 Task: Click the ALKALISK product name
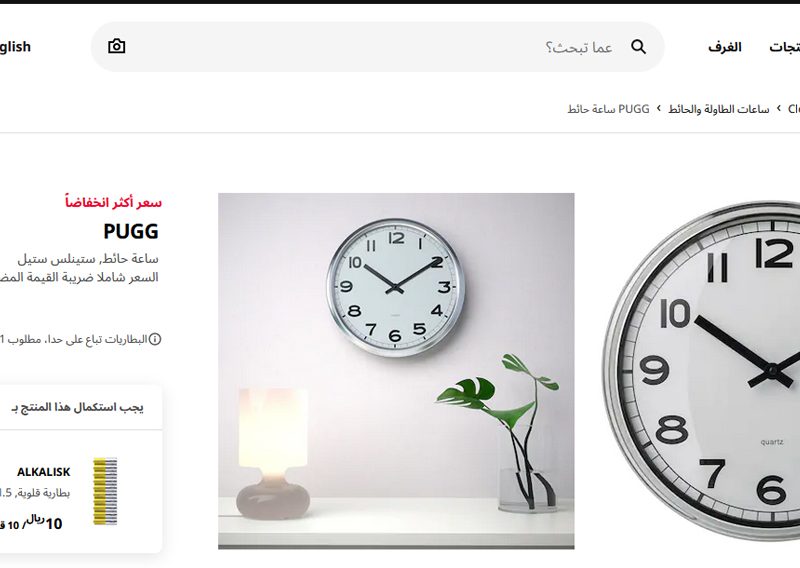[43, 472]
